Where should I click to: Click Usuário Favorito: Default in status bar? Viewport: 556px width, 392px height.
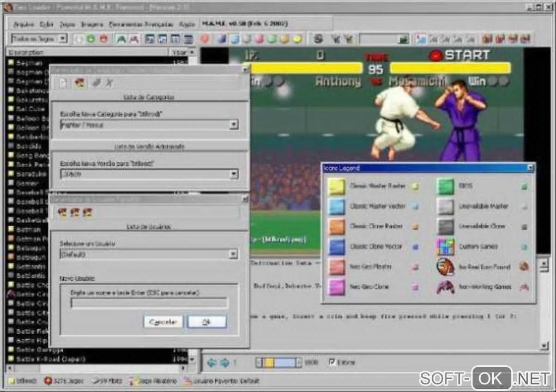(x=221, y=381)
